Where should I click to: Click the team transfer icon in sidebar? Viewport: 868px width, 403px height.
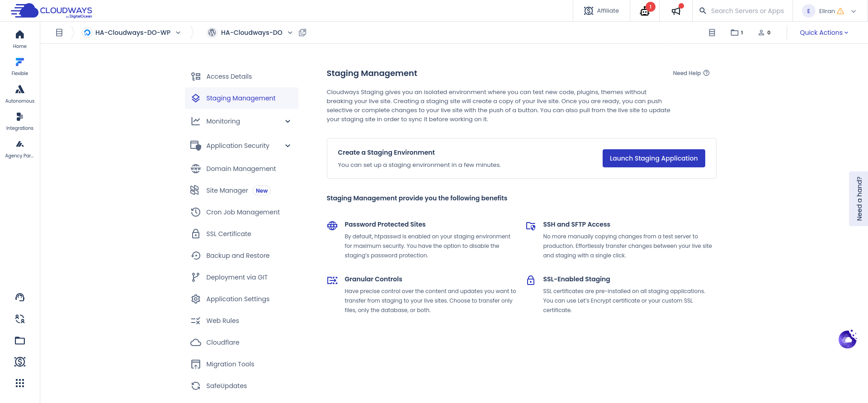[20, 319]
